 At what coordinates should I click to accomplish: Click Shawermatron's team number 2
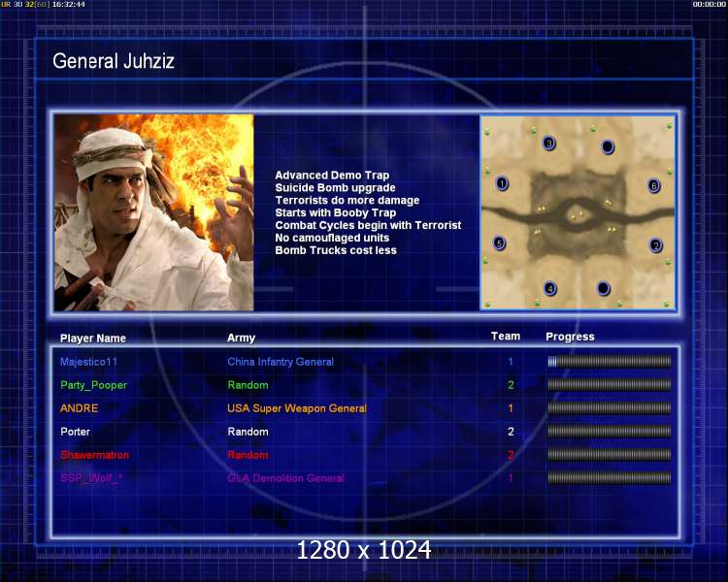coord(511,454)
